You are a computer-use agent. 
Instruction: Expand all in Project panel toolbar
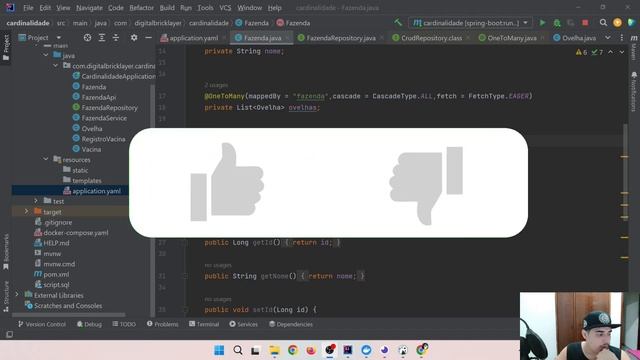click(102, 38)
